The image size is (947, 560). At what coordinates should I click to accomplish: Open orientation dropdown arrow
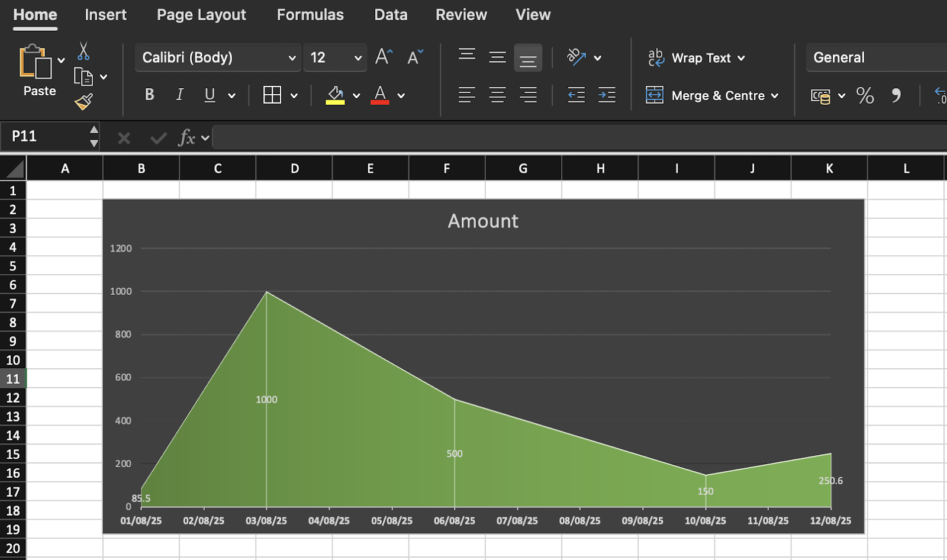click(x=598, y=58)
